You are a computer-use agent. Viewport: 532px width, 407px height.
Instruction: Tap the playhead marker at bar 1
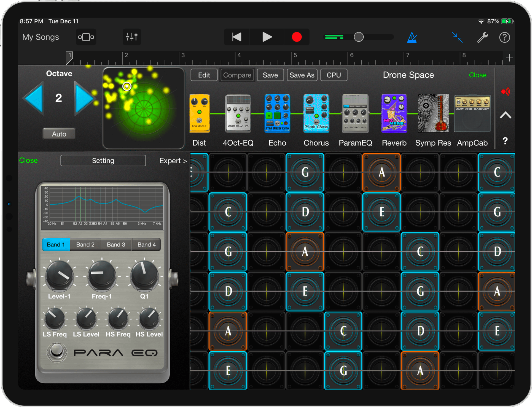point(69,58)
